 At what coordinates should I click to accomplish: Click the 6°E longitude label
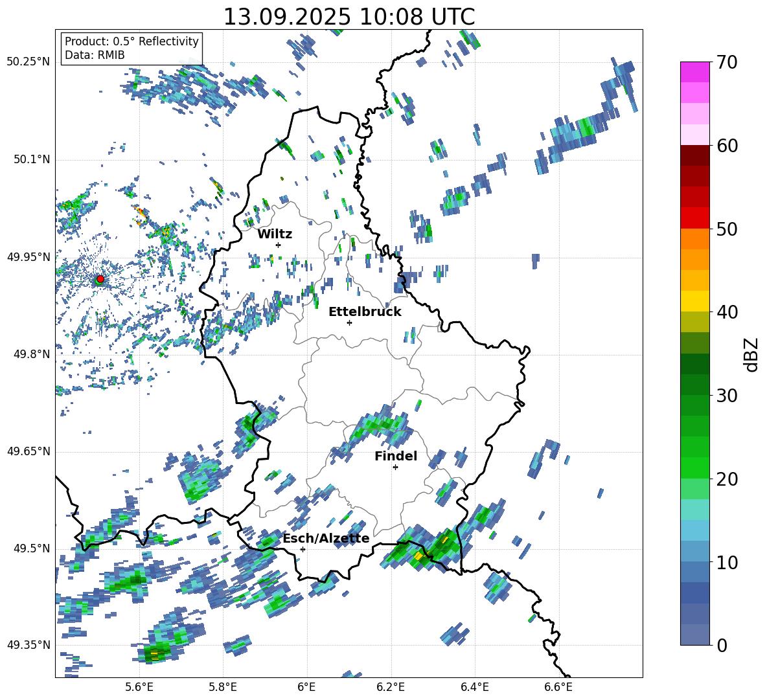coord(306,687)
